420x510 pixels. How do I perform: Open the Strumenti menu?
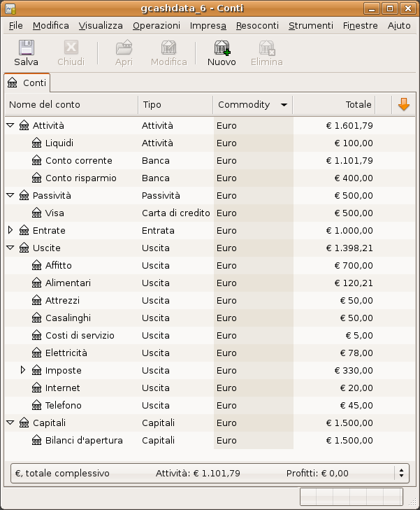coord(311,25)
